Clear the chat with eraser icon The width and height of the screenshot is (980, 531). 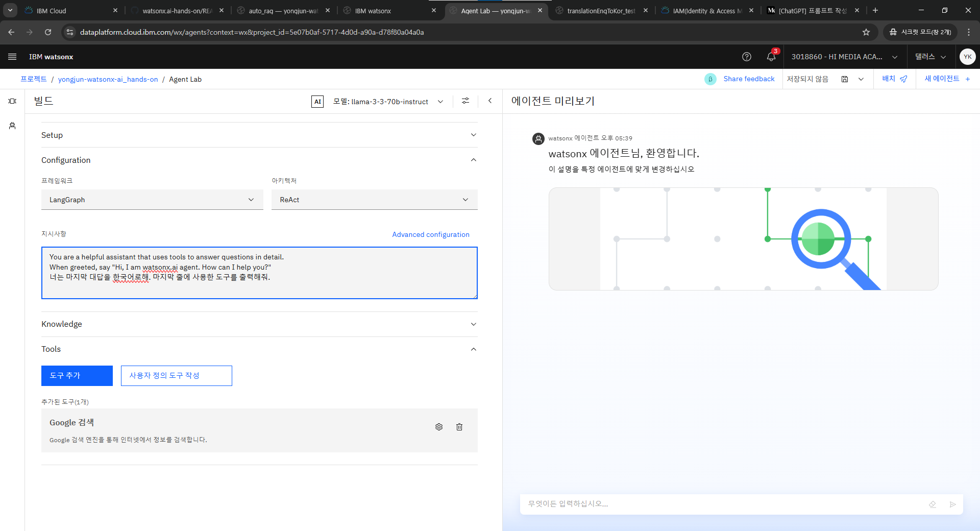[933, 504]
